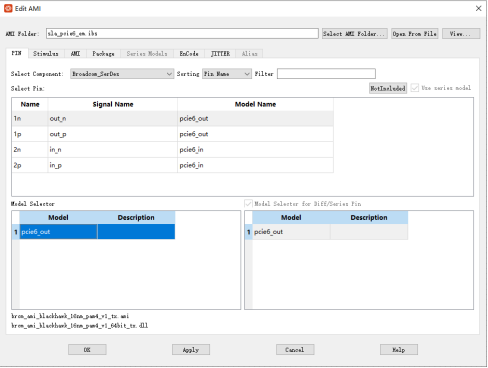Select pcie6_out in left Model Selector list
Image resolution: width=488 pixels, height=368 pixels.
tap(58, 232)
